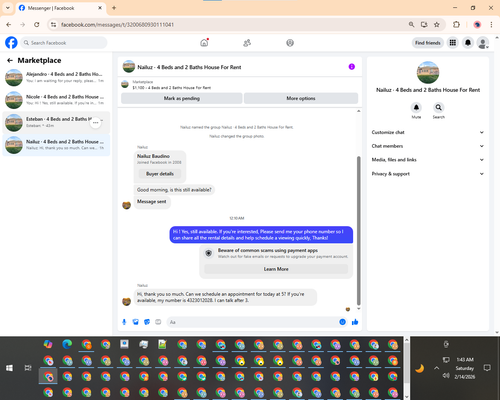Click the Search Facebook field

(x=64, y=43)
